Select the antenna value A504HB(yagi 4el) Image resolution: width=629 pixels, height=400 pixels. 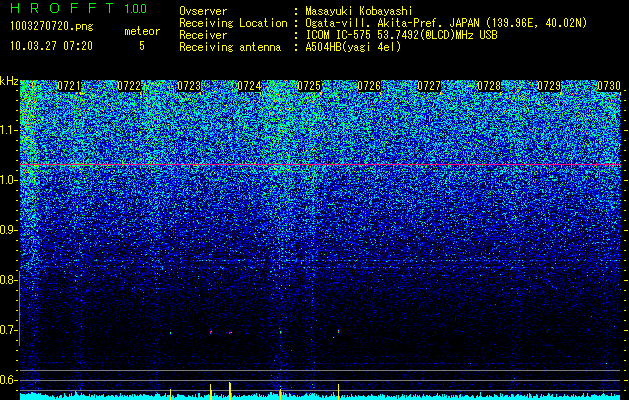(353, 47)
